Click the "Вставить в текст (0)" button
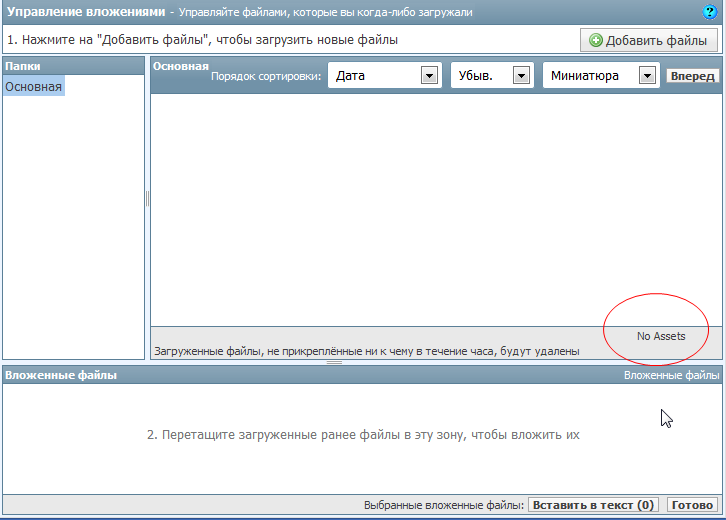The height and width of the screenshot is (520, 726). click(593, 505)
